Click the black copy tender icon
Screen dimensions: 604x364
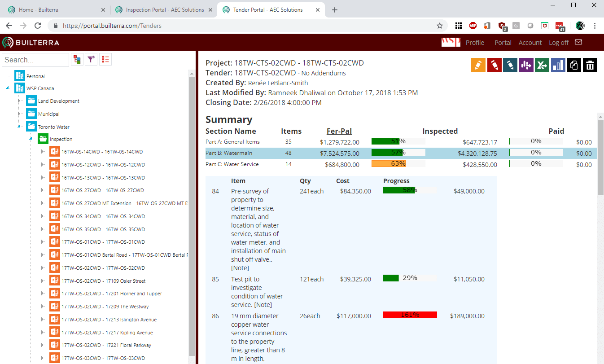tap(574, 65)
